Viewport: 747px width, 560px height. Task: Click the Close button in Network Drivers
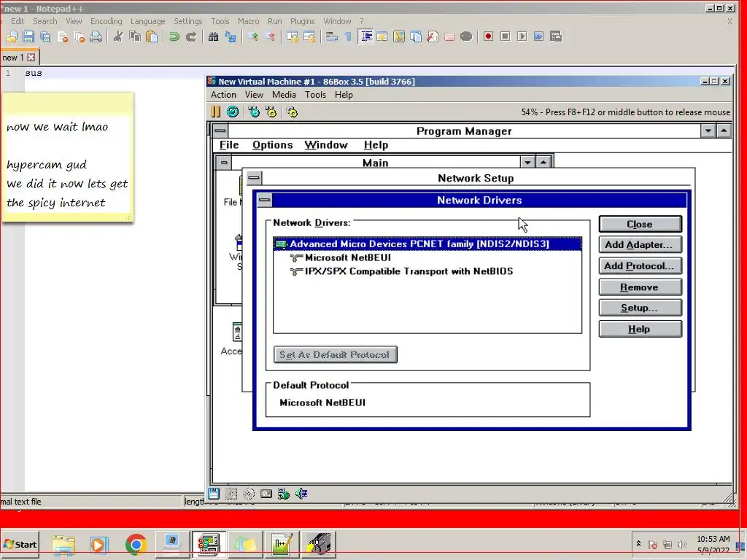coord(640,225)
